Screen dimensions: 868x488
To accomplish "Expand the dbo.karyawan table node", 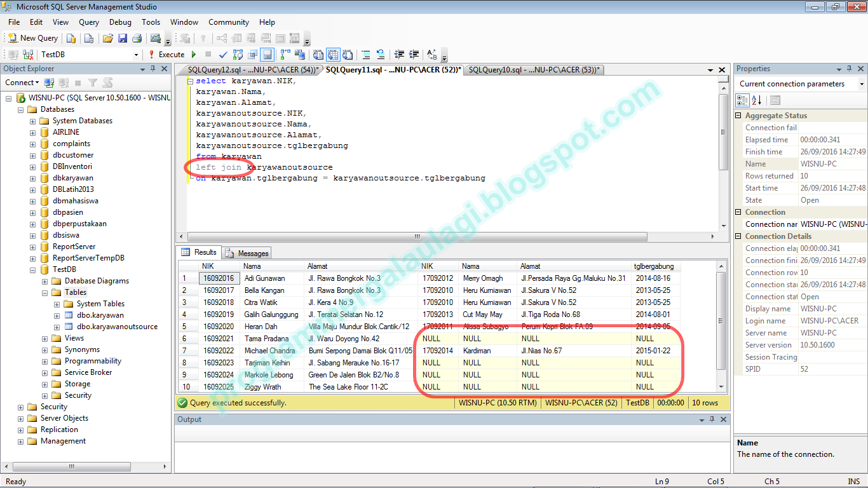I will click(57, 315).
